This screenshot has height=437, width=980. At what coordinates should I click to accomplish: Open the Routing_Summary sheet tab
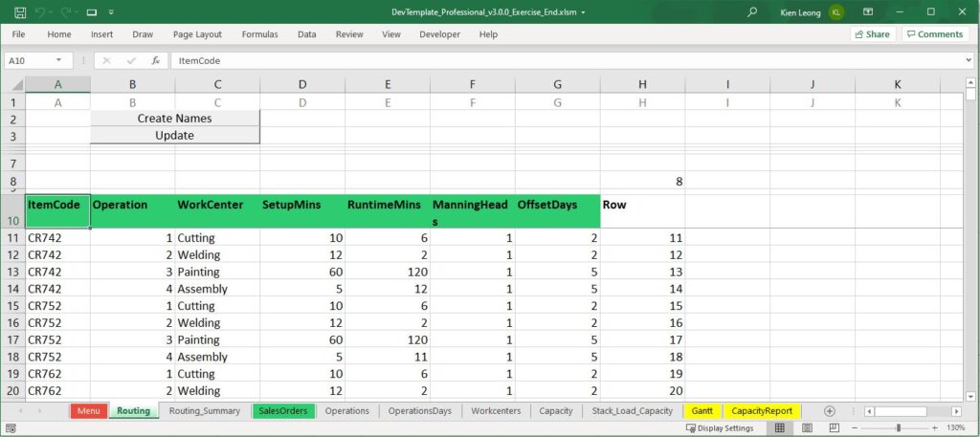pyautogui.click(x=205, y=411)
